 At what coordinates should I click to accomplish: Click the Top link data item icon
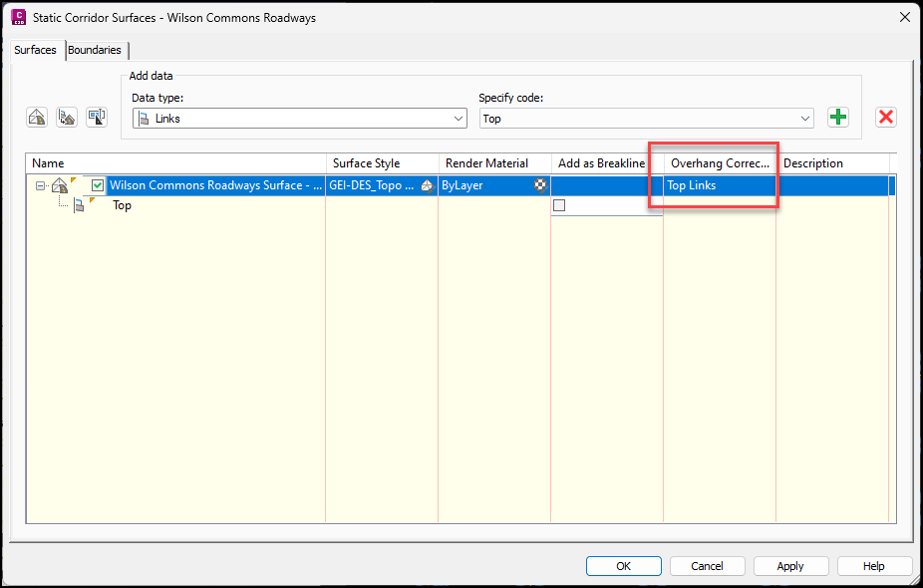79,206
